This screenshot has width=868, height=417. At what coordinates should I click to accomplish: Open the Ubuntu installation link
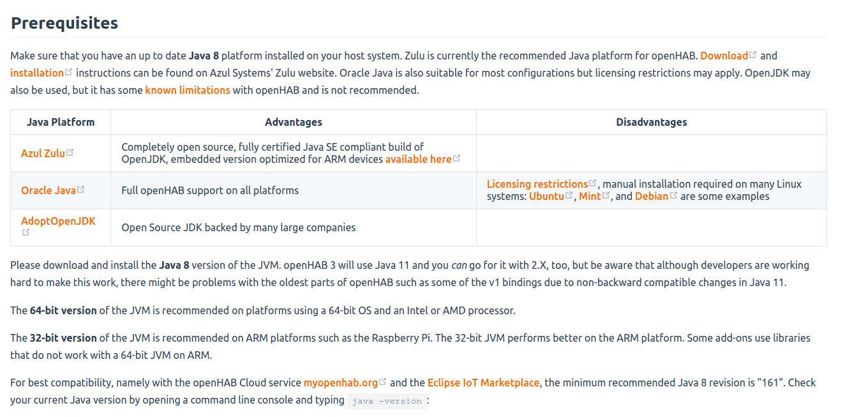pos(547,196)
